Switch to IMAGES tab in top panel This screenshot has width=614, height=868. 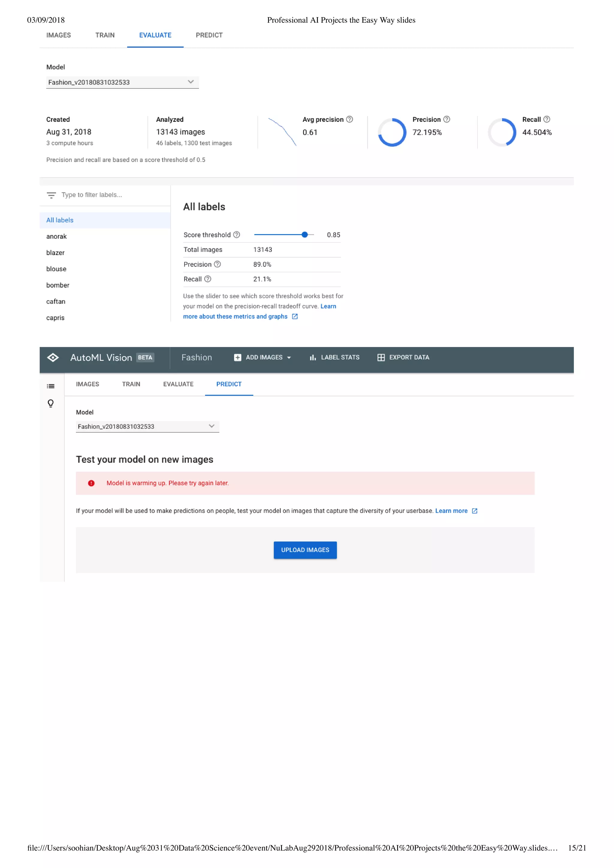tap(58, 35)
